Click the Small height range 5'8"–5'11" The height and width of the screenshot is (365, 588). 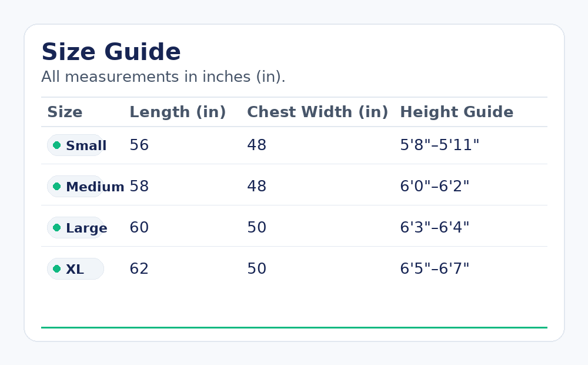click(x=439, y=145)
